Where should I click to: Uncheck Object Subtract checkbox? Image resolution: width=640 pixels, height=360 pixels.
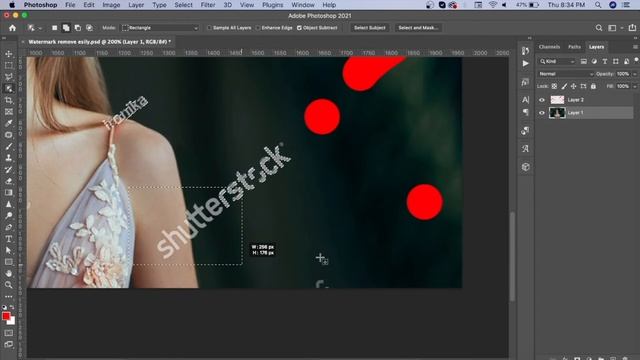pyautogui.click(x=299, y=28)
